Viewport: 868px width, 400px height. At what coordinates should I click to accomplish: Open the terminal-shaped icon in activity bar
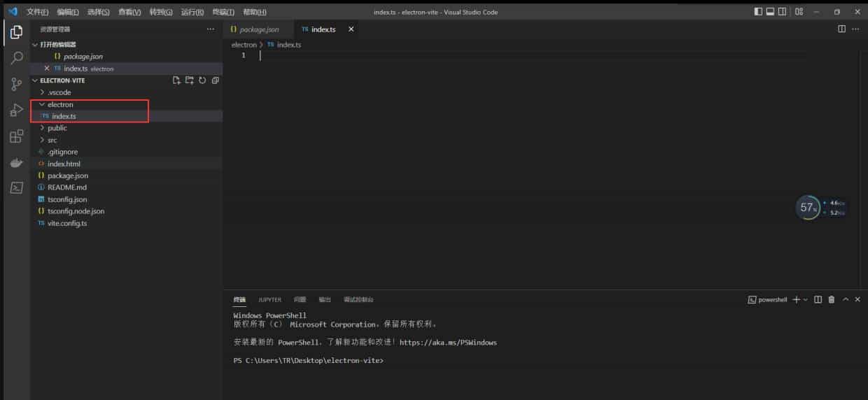(x=16, y=187)
